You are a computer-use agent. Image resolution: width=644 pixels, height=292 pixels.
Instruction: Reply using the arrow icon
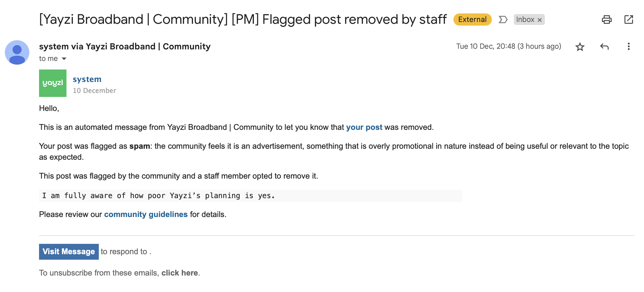tap(604, 47)
